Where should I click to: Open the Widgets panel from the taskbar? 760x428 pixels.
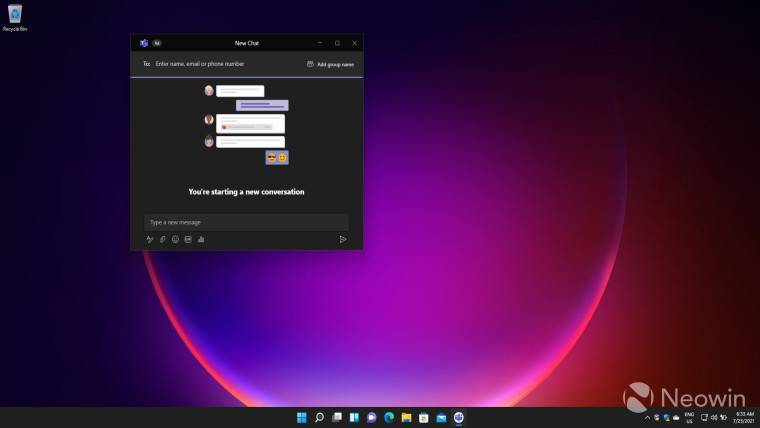(354, 417)
